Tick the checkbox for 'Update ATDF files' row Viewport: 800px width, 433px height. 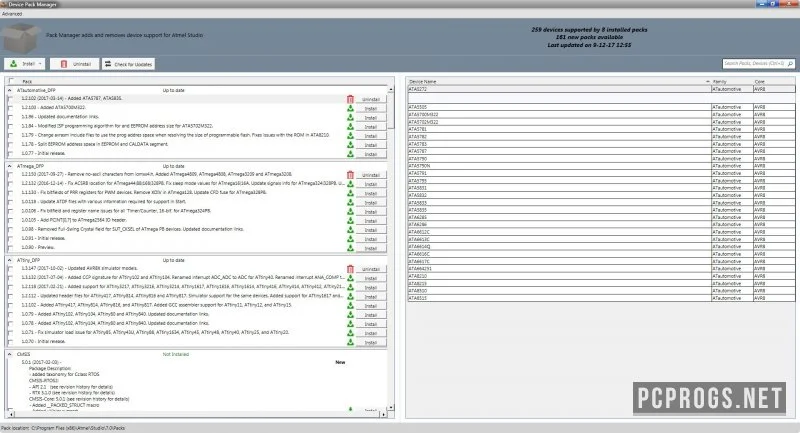click(10, 201)
